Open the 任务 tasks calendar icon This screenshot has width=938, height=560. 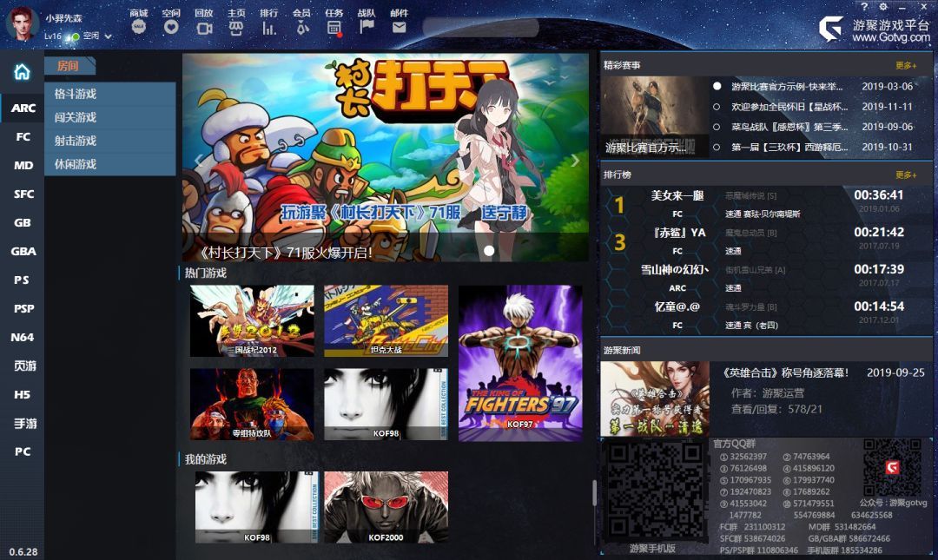tap(334, 28)
